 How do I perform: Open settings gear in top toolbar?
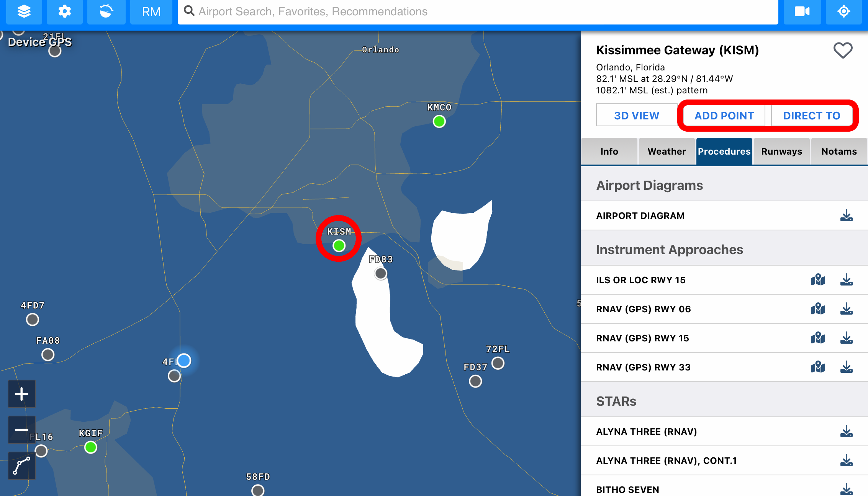pyautogui.click(x=64, y=11)
